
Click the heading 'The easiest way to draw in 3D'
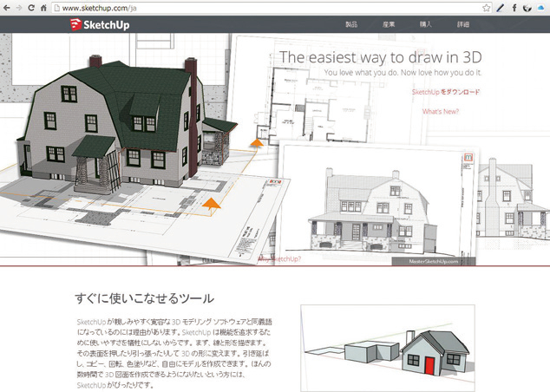click(381, 57)
